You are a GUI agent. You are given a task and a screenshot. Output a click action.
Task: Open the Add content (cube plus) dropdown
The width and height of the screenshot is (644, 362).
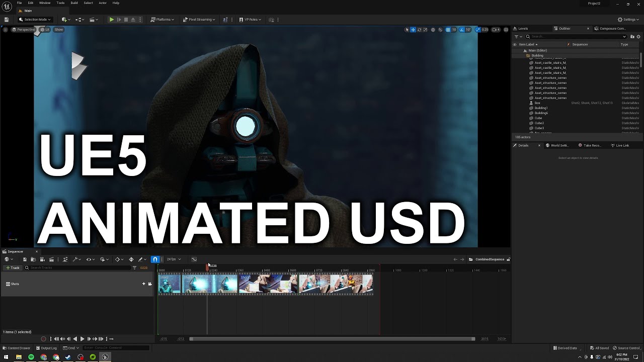tap(66, 20)
